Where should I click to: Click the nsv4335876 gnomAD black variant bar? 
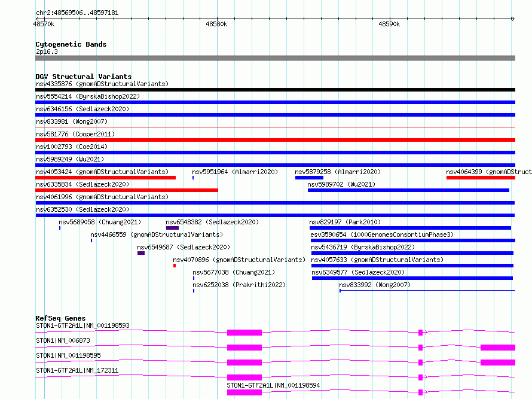click(275, 90)
